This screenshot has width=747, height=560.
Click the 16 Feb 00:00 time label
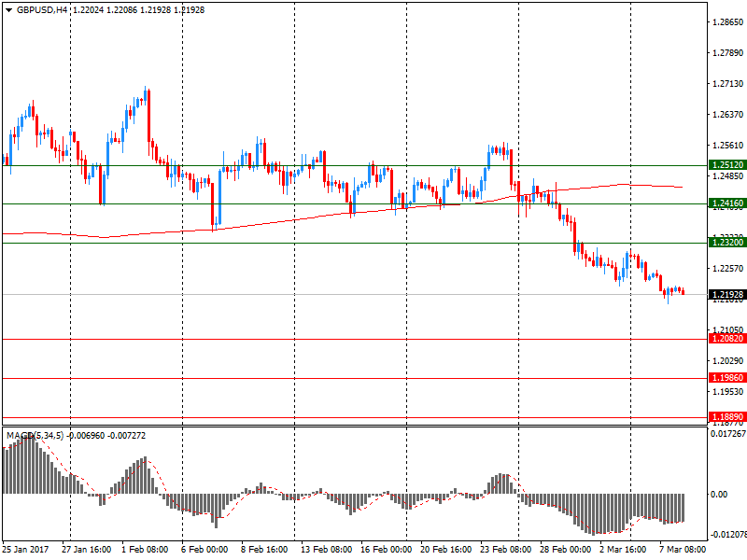point(386,550)
